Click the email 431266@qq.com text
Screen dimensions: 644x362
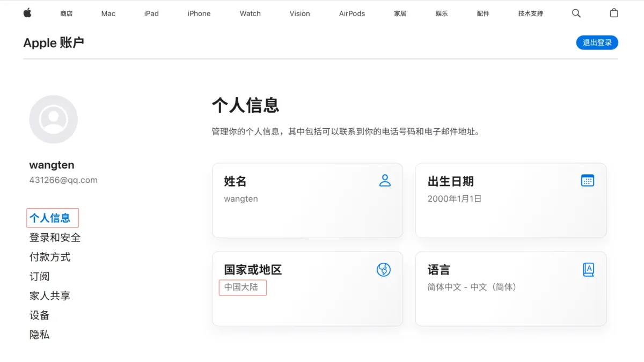tap(63, 180)
